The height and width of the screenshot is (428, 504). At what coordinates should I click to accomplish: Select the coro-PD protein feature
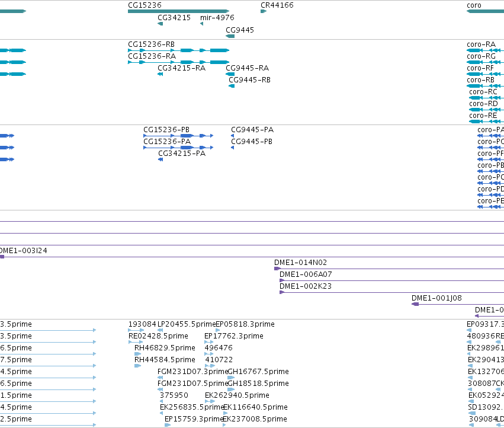coord(491,195)
